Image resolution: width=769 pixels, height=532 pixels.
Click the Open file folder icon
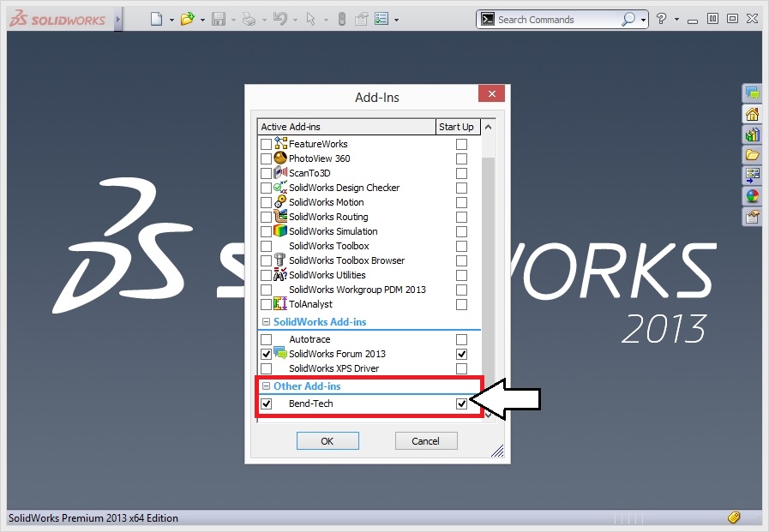tap(188, 19)
